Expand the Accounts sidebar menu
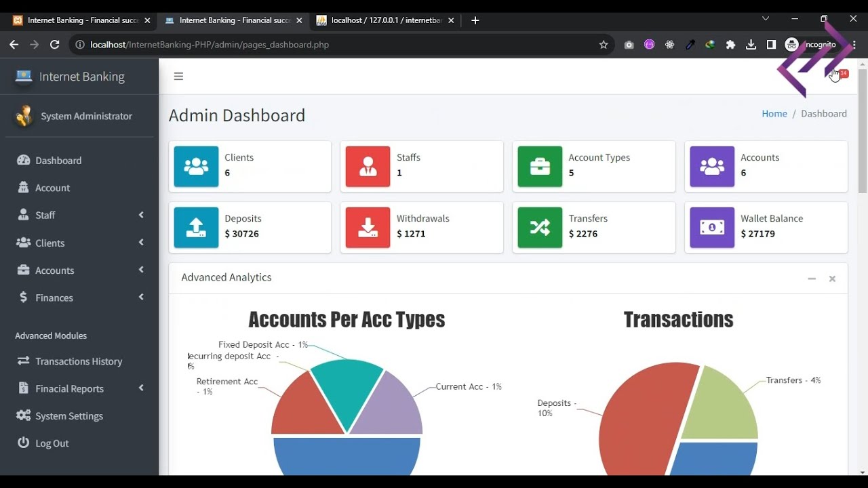 [x=80, y=270]
